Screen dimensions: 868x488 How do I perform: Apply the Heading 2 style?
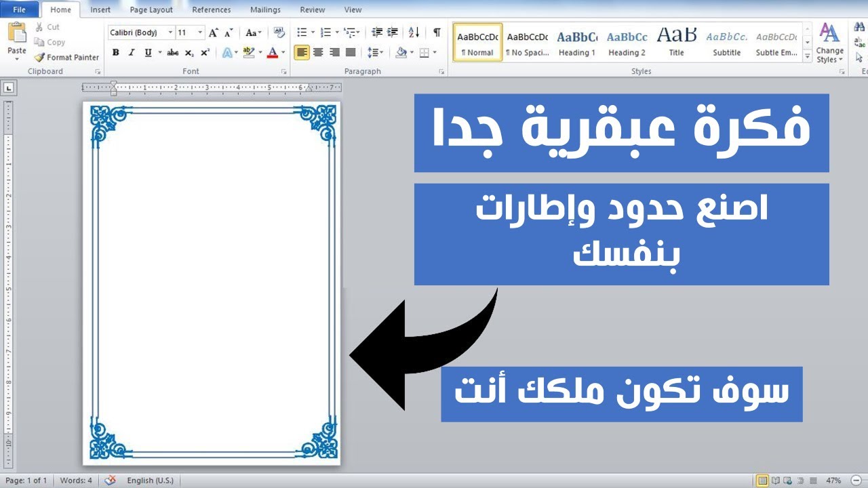627,43
